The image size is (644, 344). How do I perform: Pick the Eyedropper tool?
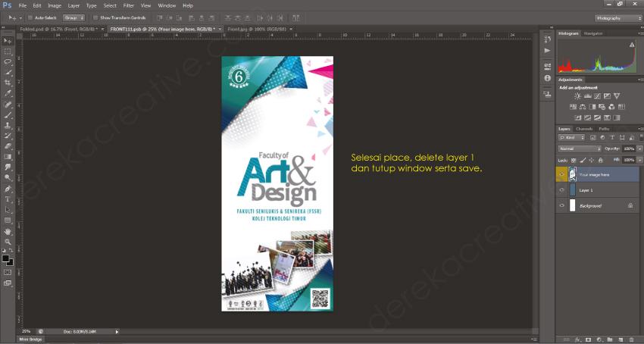pyautogui.click(x=8, y=93)
